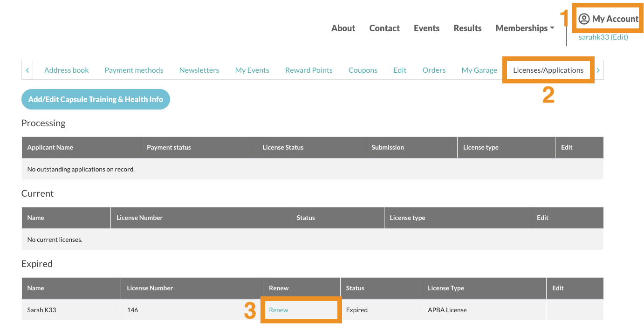Image resolution: width=644 pixels, height=329 pixels.
Task: Click the My Account user icon
Action: [x=584, y=19]
